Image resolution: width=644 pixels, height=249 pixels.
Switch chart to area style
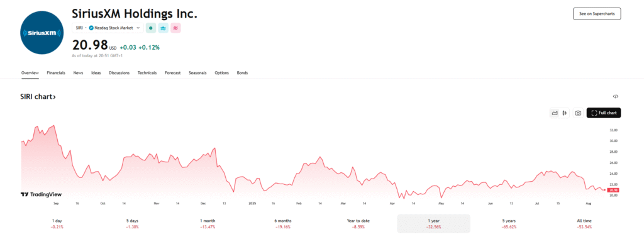point(555,113)
